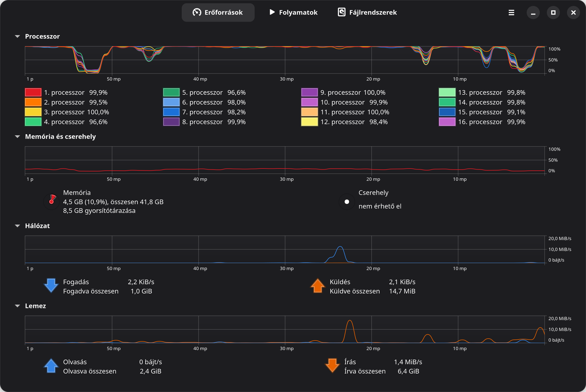Click the blue Olvasás disk read arrow

[x=51, y=366]
